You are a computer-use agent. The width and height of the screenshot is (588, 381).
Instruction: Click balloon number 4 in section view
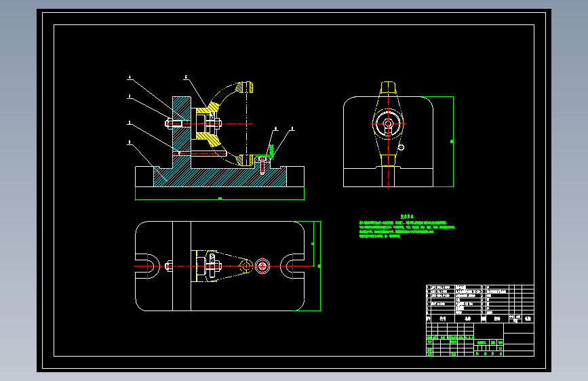130,78
